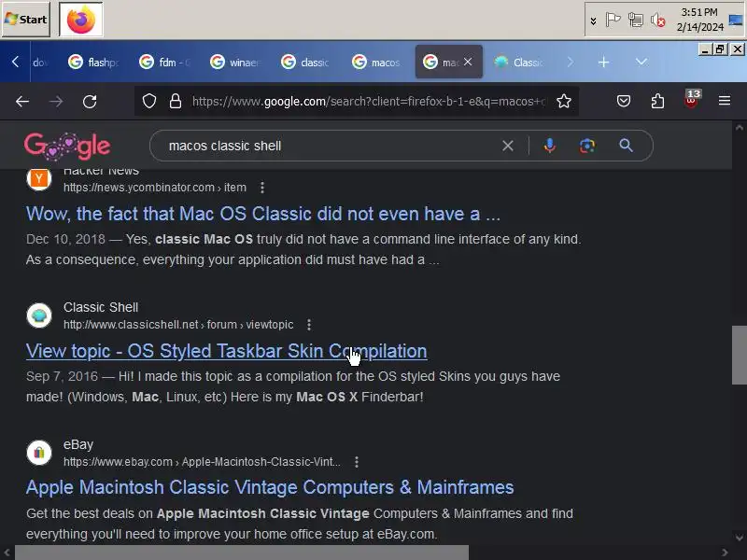This screenshot has width=747, height=560.
Task: Click the 'Classic Shell' site name text
Action: click(x=101, y=308)
